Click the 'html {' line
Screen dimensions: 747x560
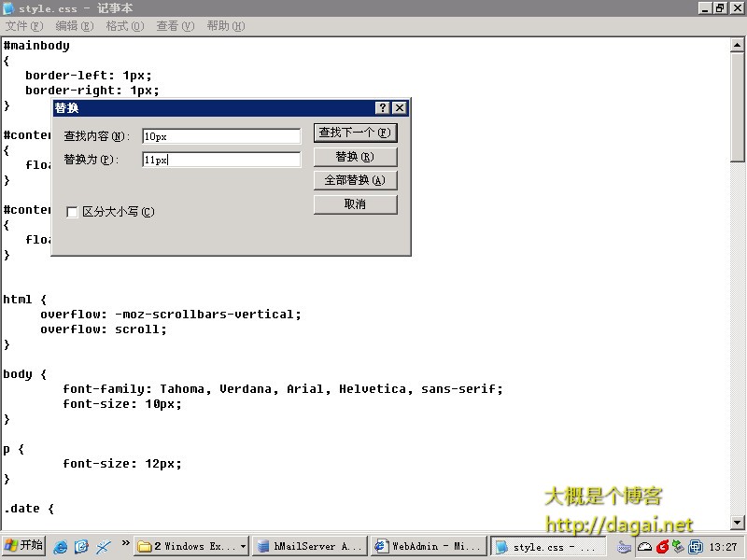click(x=25, y=300)
